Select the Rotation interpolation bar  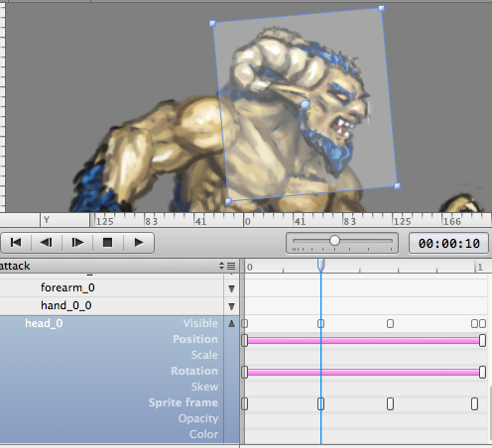click(363, 372)
